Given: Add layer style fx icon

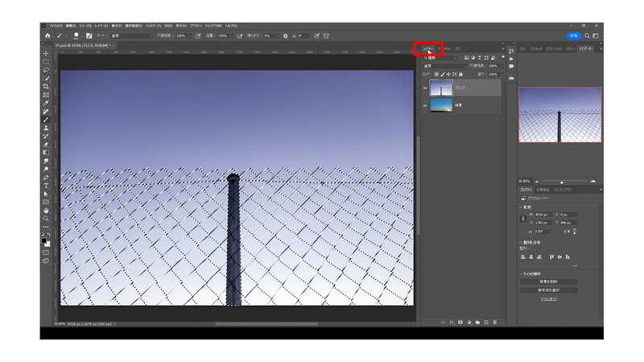Looking at the screenshot, I should click(x=452, y=323).
